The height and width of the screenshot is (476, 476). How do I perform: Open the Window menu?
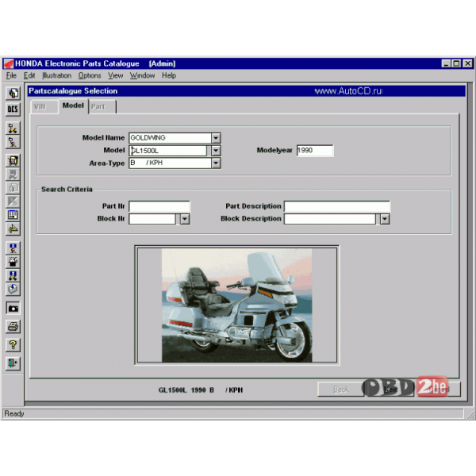pos(142,75)
